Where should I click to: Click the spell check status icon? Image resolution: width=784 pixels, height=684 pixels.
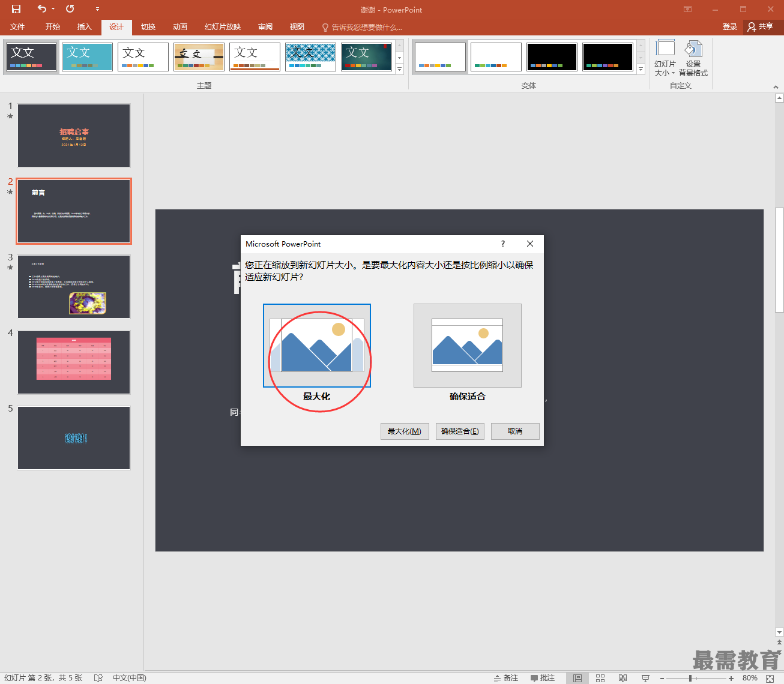(98, 678)
